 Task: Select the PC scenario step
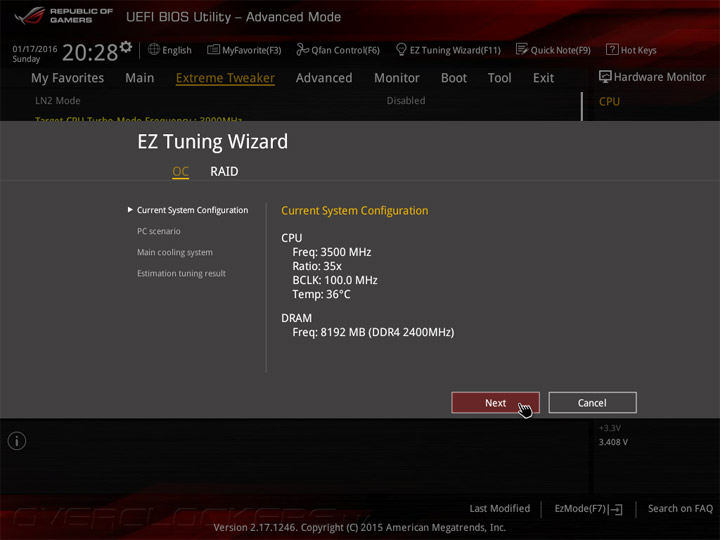158,231
